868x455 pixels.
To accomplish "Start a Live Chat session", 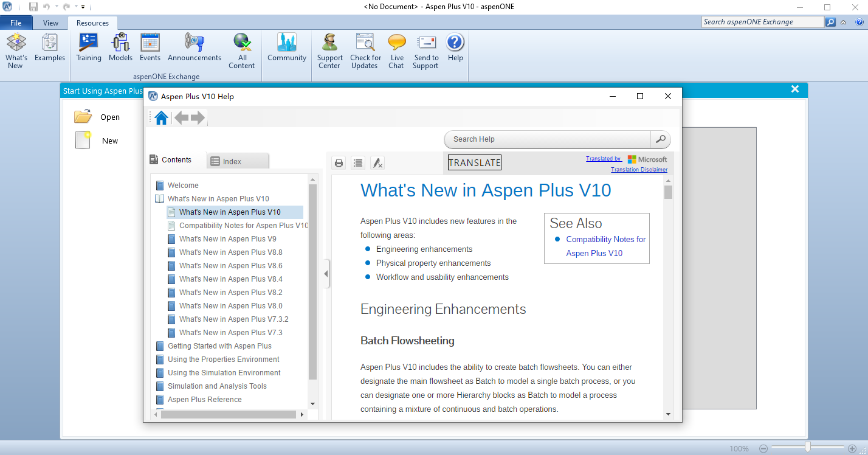I will (396, 47).
